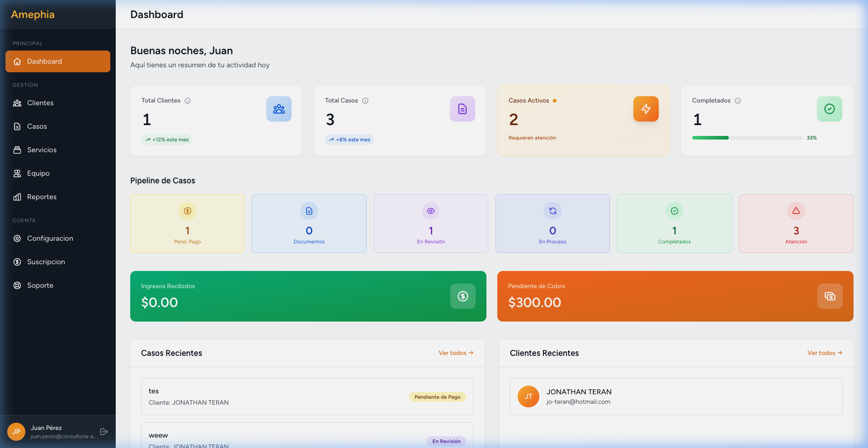
Task: Select the Atención pipeline card
Action: pos(796,224)
